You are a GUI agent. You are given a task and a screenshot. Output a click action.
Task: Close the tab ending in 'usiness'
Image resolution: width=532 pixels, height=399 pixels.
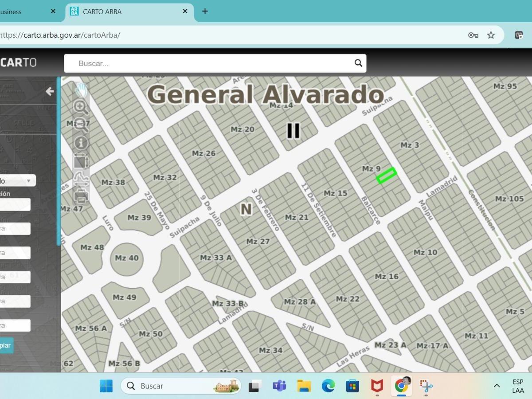point(53,12)
